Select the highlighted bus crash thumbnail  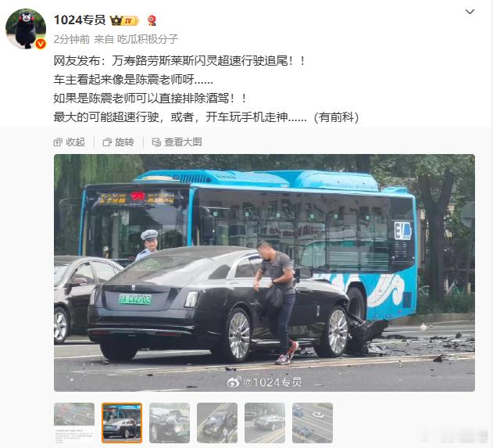click(122, 423)
